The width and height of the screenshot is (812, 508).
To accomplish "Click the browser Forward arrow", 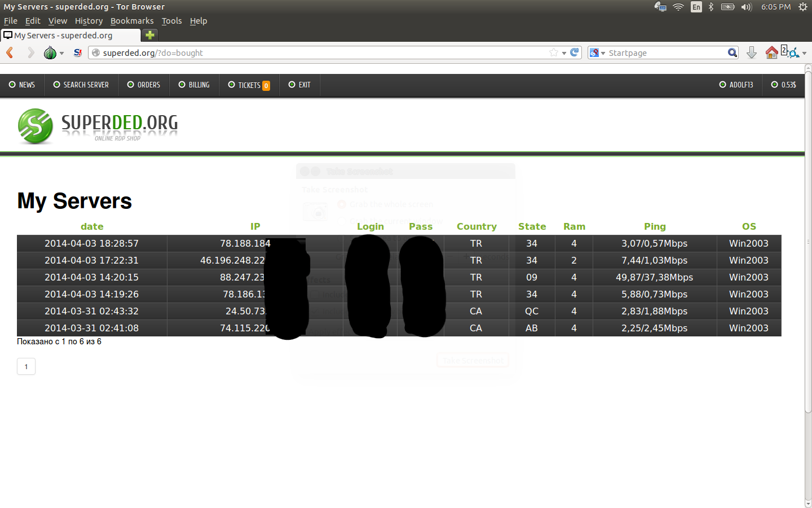I will point(31,52).
